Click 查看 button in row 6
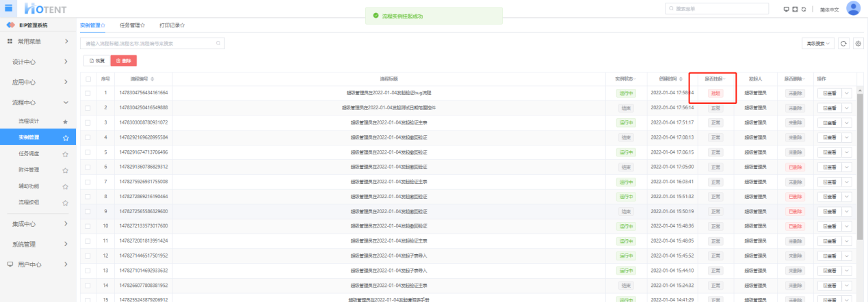868x302 pixels. coord(830,167)
